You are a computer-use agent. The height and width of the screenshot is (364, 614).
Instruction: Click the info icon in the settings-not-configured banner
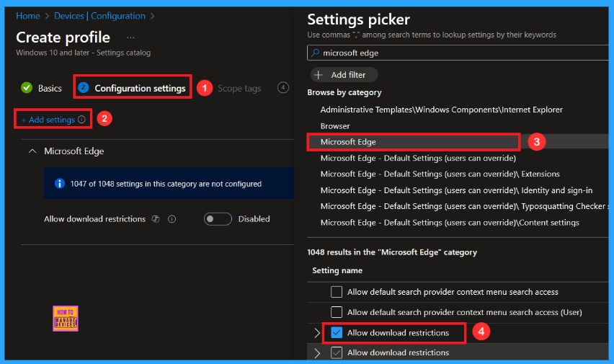pos(60,183)
